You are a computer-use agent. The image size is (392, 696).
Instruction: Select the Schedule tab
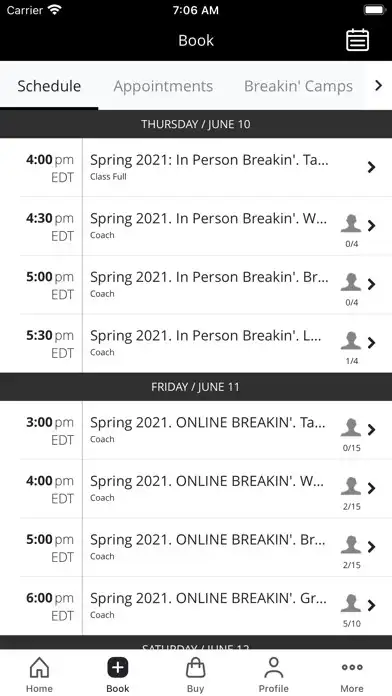[49, 86]
